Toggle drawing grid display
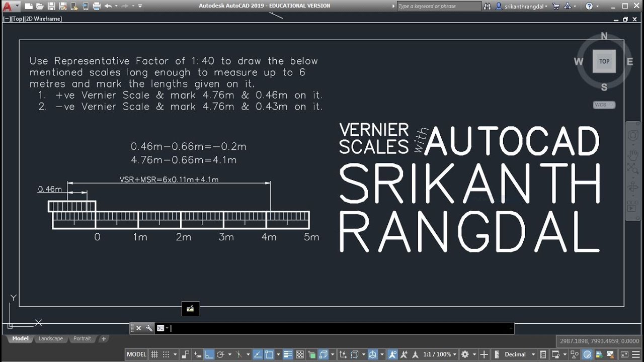The image size is (644, 362). point(154,354)
